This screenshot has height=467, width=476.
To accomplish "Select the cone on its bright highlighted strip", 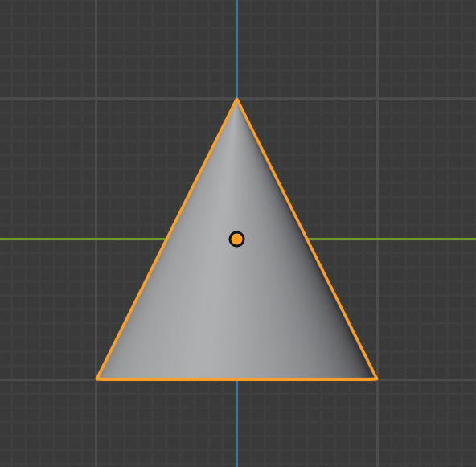I will [224, 273].
